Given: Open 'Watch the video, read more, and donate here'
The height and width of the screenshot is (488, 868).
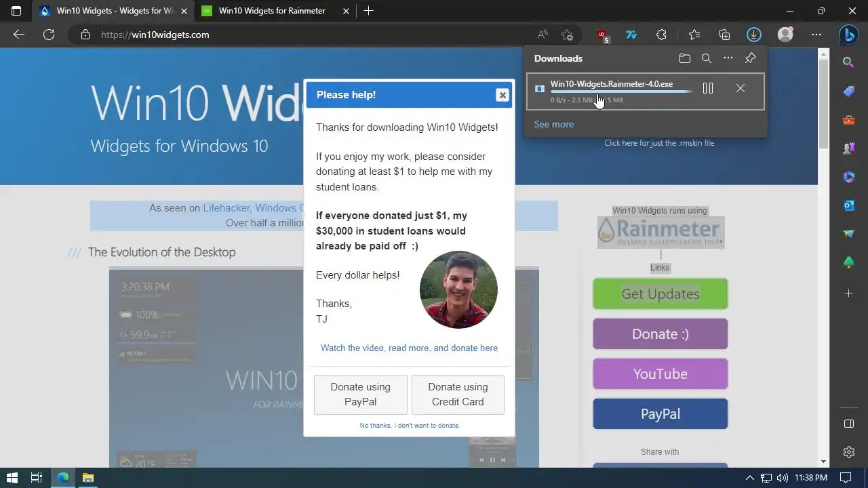Looking at the screenshot, I should point(409,348).
